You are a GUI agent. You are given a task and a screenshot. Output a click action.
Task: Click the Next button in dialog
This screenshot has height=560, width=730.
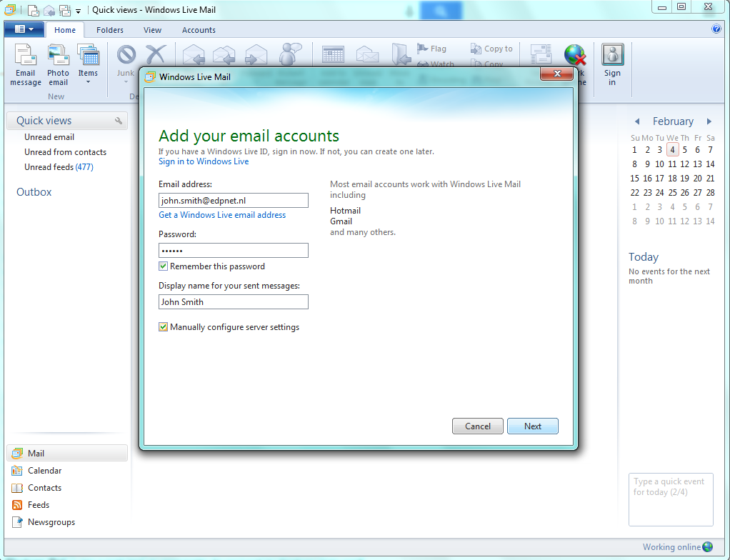coord(533,426)
